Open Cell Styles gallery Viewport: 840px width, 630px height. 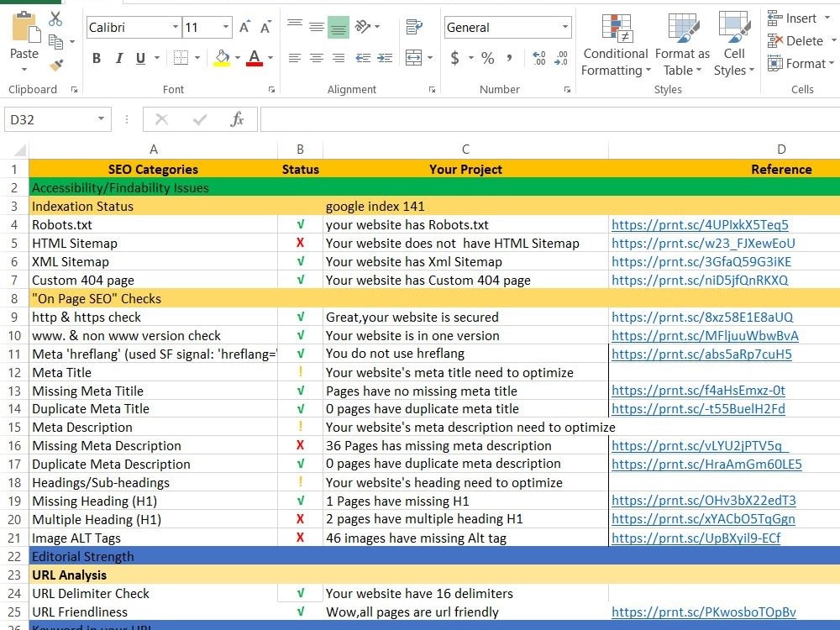click(x=734, y=45)
